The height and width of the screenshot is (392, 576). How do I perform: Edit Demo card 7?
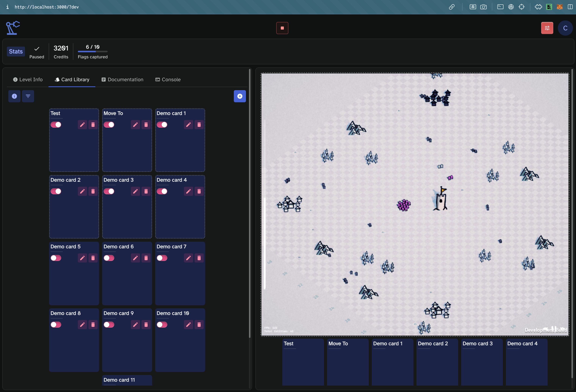point(188,258)
